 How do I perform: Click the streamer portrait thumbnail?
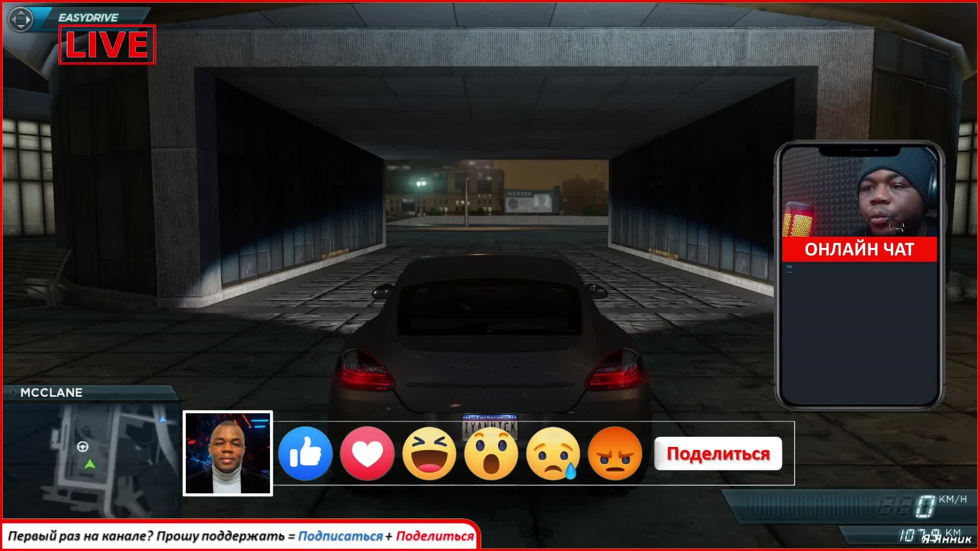coord(228,453)
